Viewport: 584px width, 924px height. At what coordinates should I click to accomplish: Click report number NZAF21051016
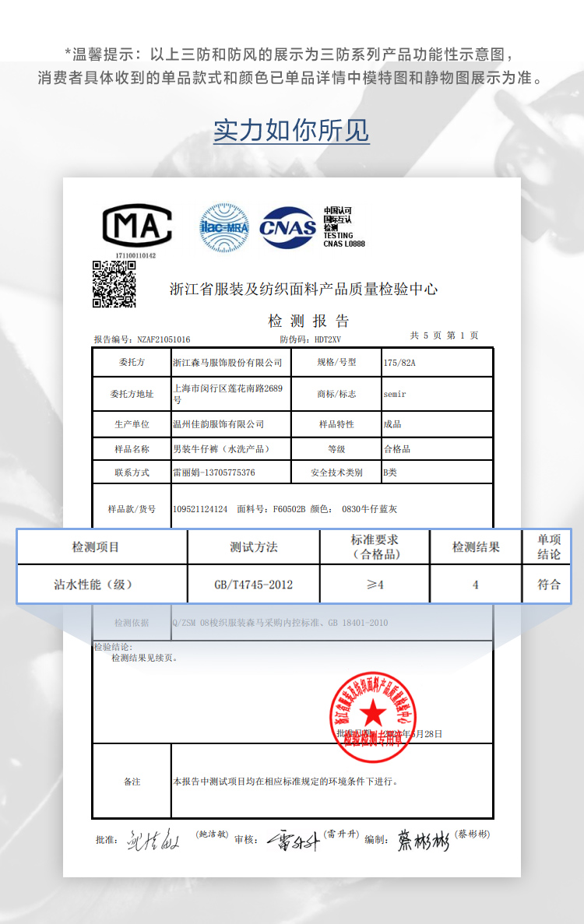[x=164, y=339]
